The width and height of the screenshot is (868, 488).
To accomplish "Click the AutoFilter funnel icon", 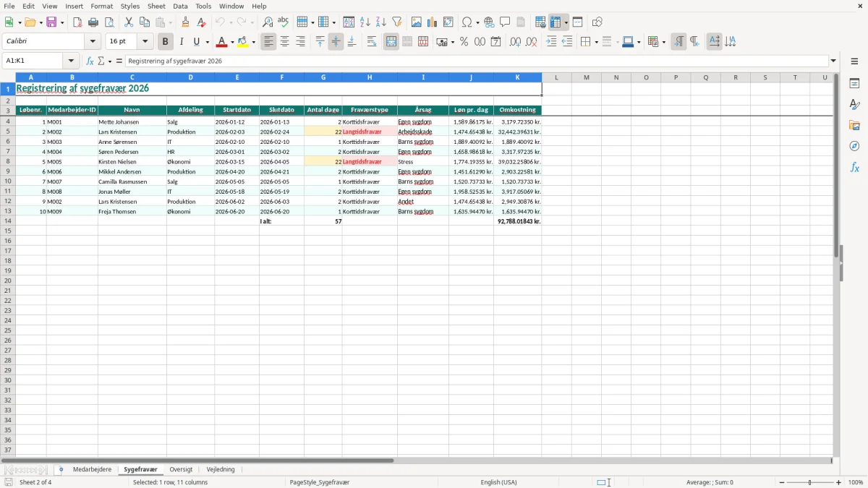I will [396, 22].
